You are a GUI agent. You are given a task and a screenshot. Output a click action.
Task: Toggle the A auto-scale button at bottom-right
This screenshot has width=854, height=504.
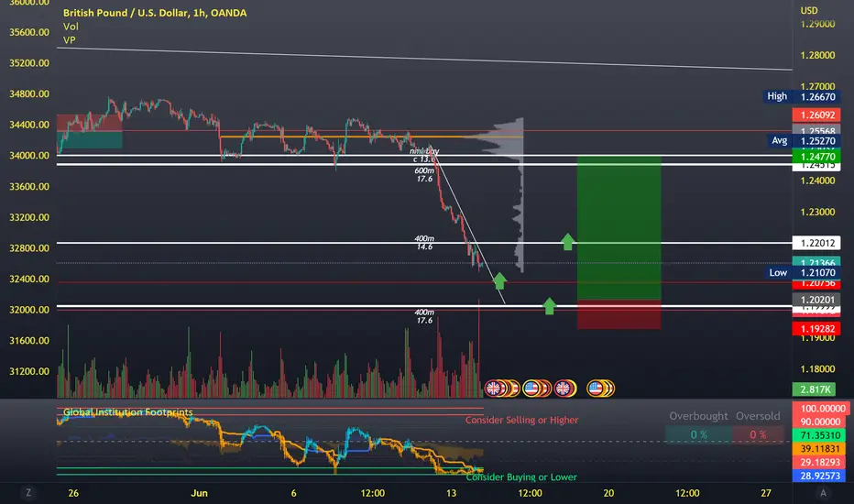point(823,493)
